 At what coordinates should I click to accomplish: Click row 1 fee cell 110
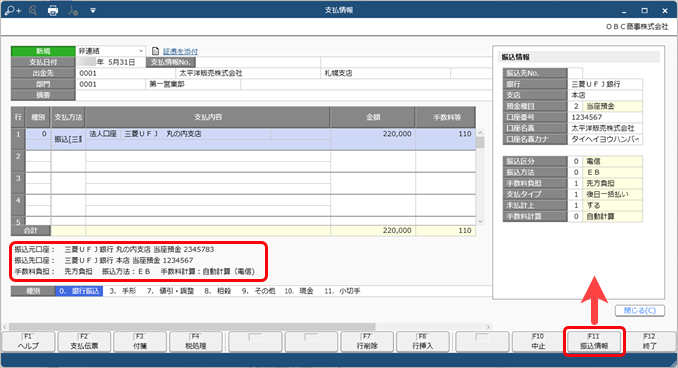(x=445, y=139)
